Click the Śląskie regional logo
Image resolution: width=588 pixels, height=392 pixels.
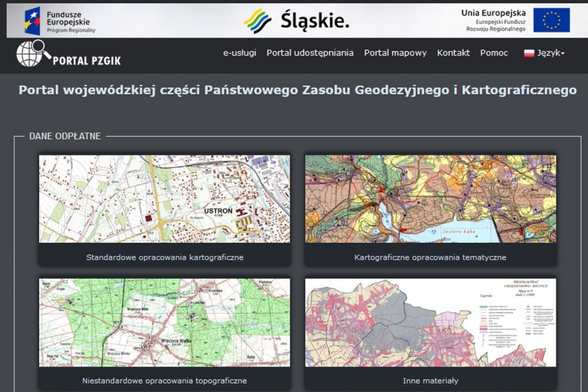[x=297, y=21]
